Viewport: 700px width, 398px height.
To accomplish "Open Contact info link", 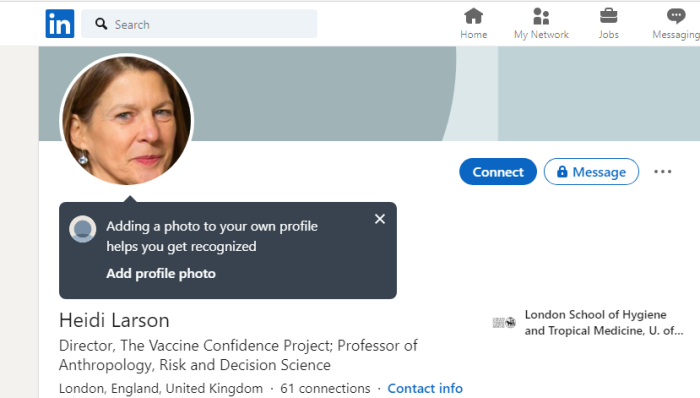I will pos(425,389).
